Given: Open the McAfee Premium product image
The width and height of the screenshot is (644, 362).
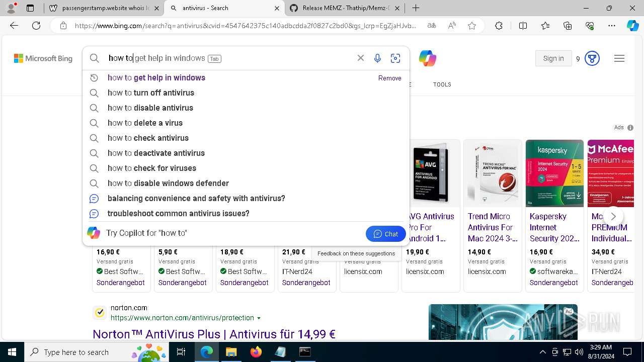Looking at the screenshot, I should point(610,173).
